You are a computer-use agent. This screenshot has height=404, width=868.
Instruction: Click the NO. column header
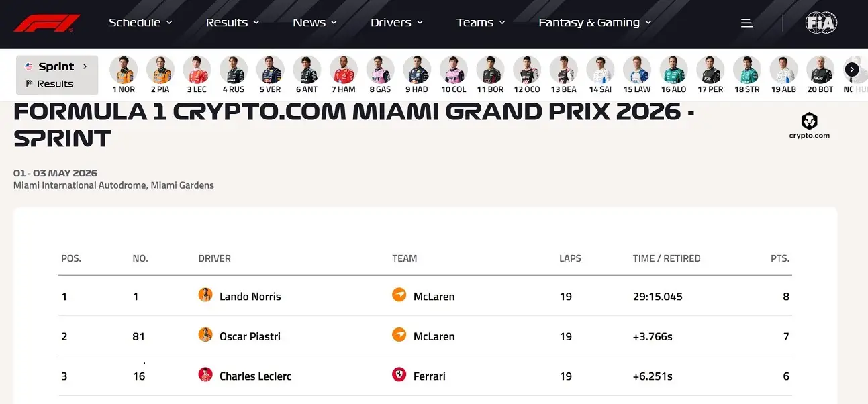(x=140, y=258)
